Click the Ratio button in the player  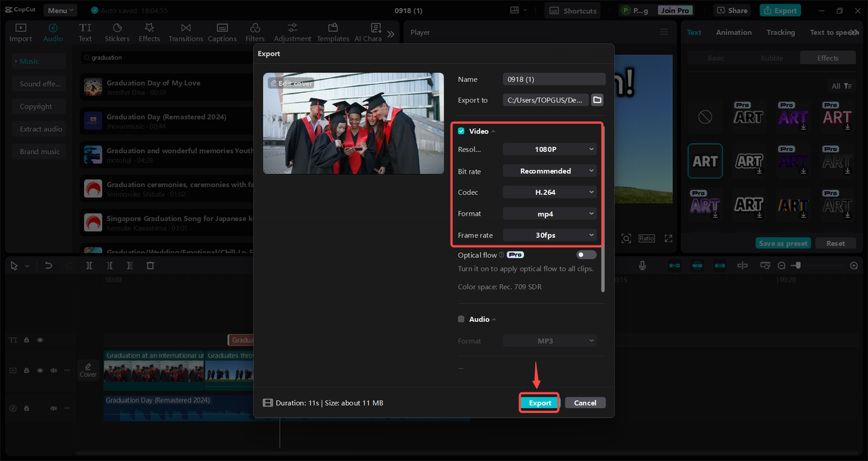[x=646, y=238]
